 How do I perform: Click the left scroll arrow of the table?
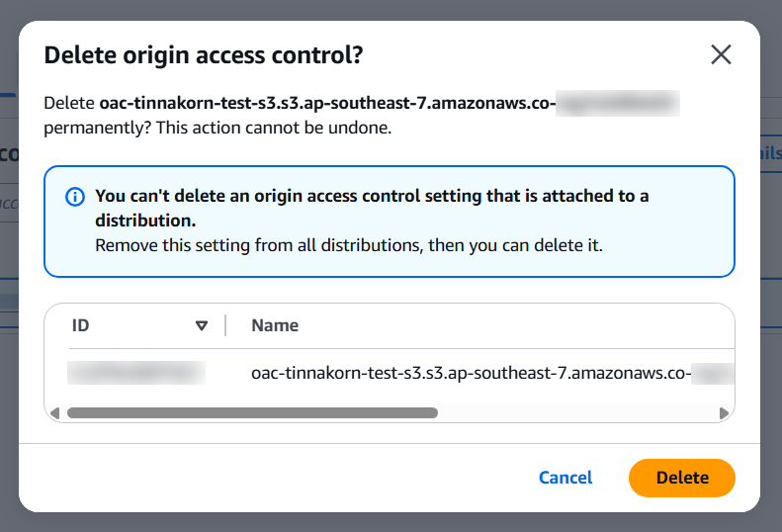(55, 412)
